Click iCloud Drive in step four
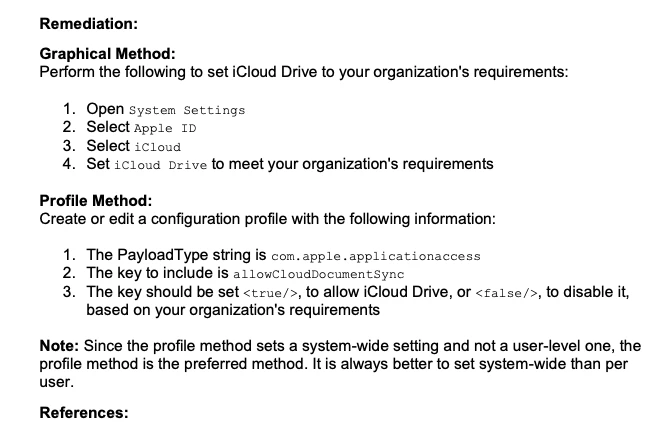This screenshot has width=670, height=422. tap(160, 165)
